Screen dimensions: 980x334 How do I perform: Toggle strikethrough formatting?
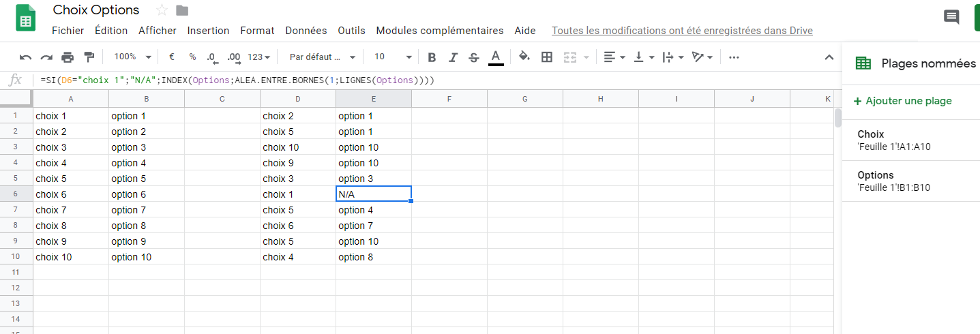(474, 57)
